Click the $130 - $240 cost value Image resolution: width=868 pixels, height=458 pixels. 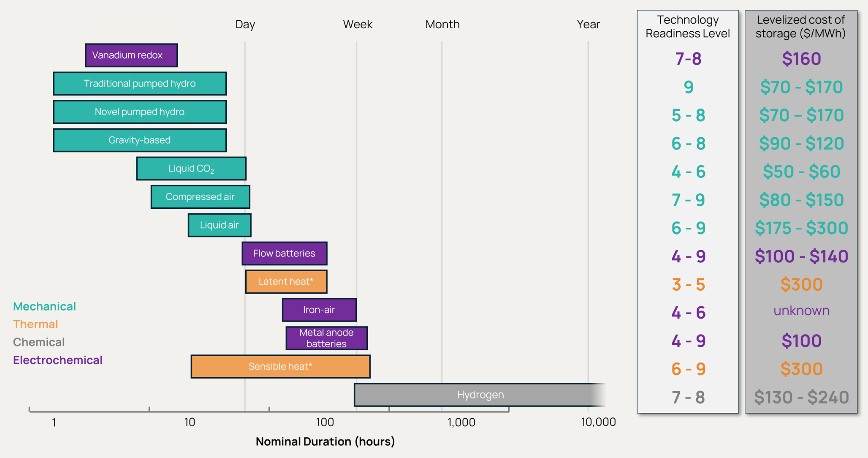[x=801, y=398]
